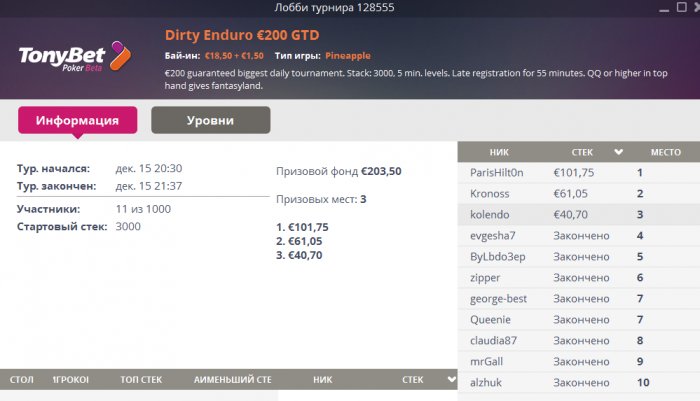The height and width of the screenshot is (401, 700).
Task: Select player ParisHilt0n row
Action: tap(579, 173)
